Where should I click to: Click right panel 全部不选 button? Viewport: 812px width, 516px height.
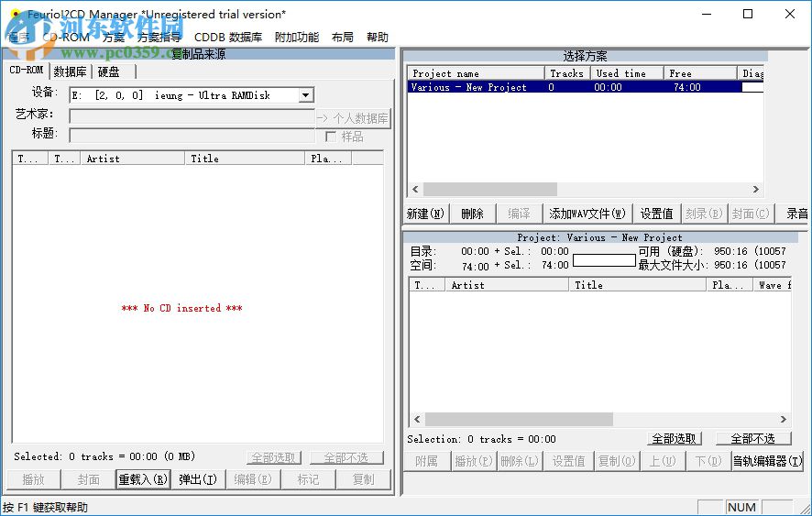[x=753, y=439]
